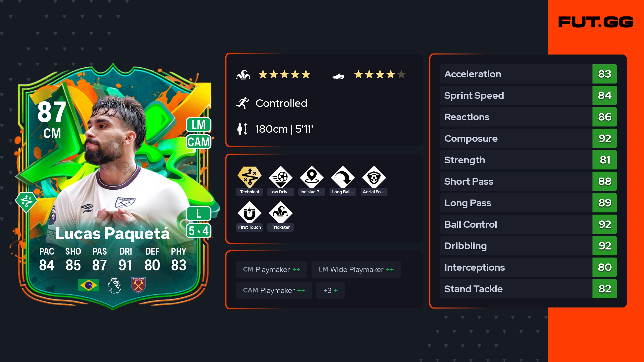The width and height of the screenshot is (644, 362).
Task: Expand the +3 additional roles chip
Action: click(x=331, y=290)
